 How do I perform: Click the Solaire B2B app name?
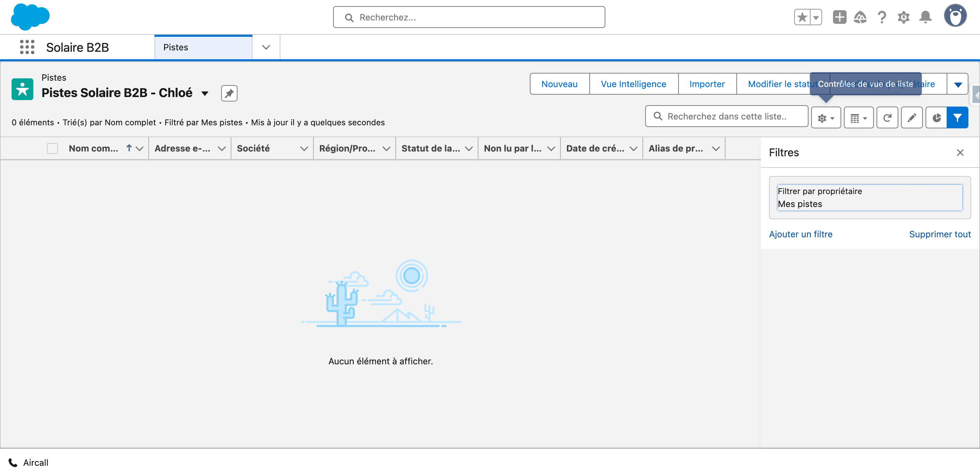[77, 47]
